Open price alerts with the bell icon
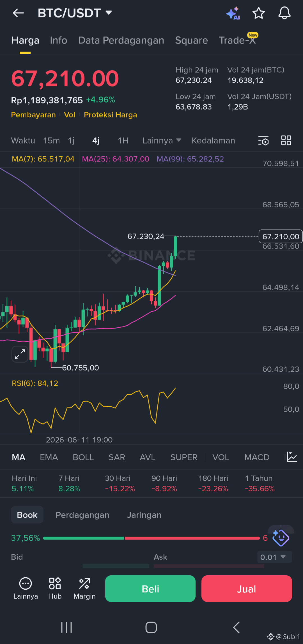Image resolution: width=303 pixels, height=644 pixels. tap(284, 13)
